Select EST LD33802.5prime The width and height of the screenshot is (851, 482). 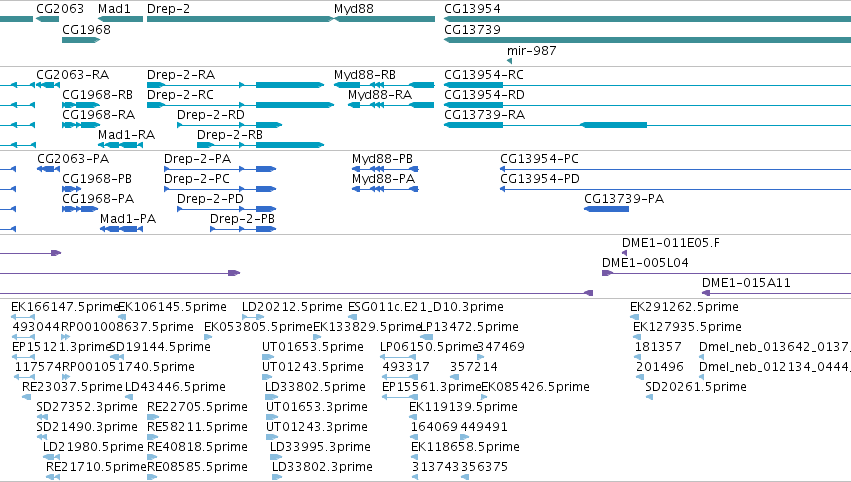click(x=315, y=387)
